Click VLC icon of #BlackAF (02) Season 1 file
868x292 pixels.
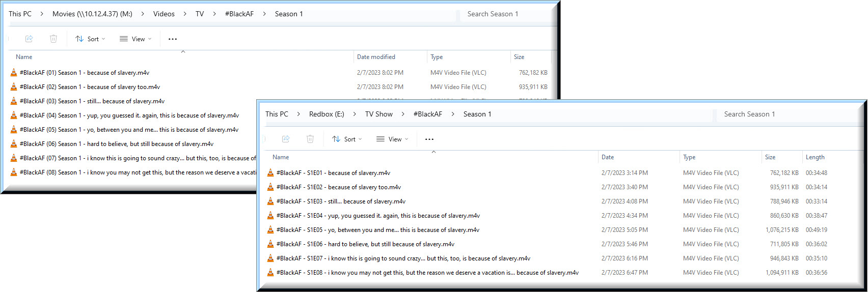14,87
